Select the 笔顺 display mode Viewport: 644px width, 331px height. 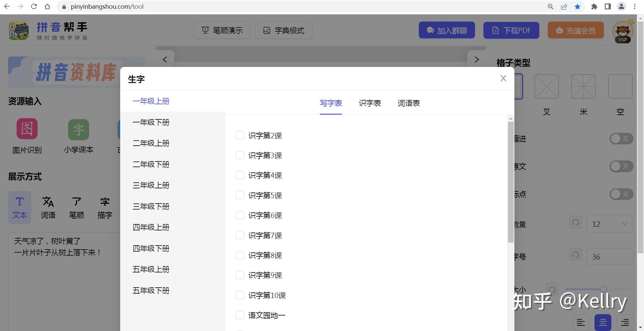click(76, 208)
